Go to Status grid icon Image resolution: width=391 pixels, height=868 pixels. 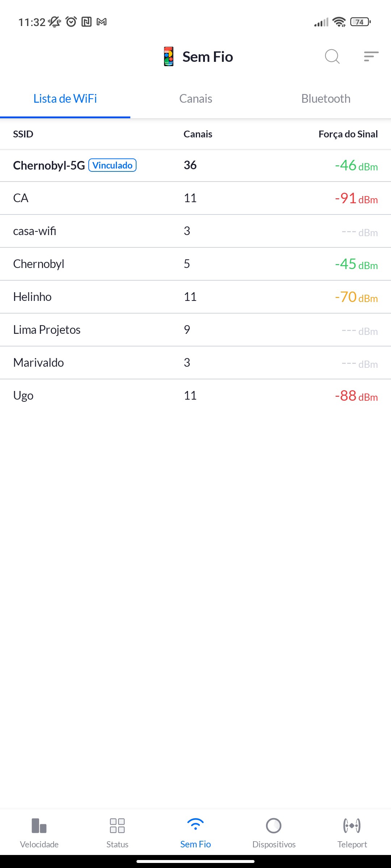tap(117, 826)
